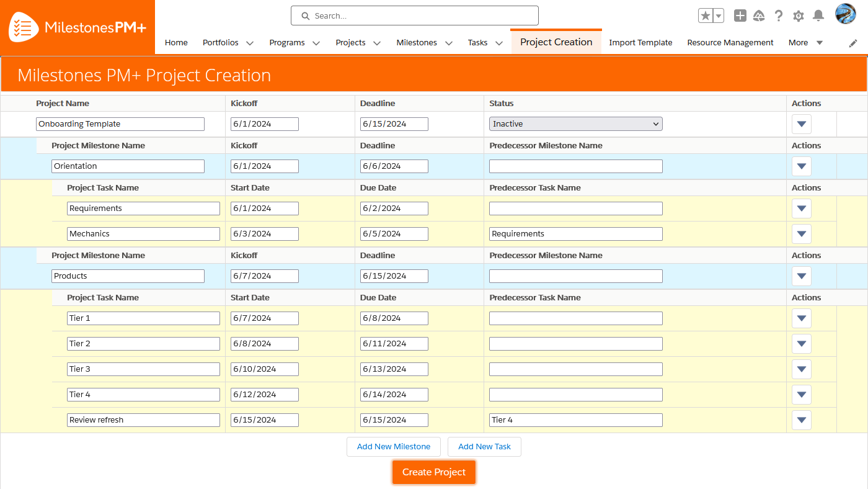Edit the Products milestone name field

pyautogui.click(x=128, y=276)
